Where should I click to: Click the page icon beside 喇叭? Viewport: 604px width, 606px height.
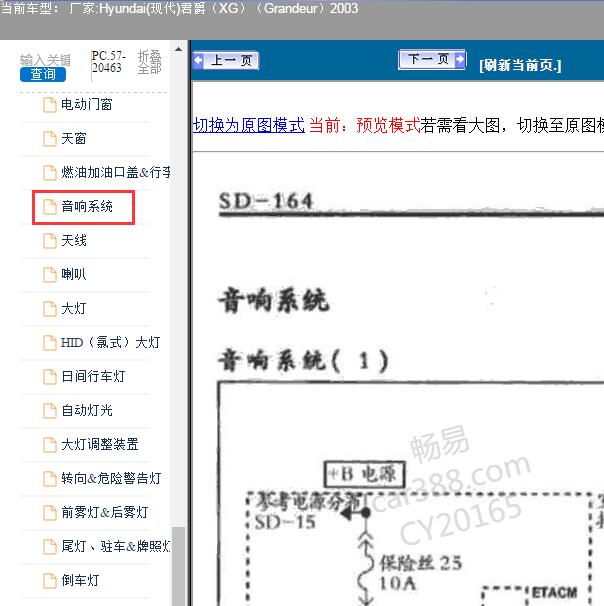click(x=49, y=275)
